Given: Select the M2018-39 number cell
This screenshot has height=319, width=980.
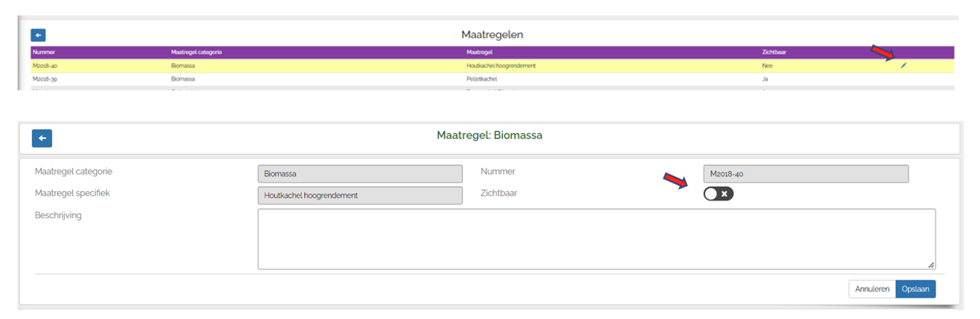Looking at the screenshot, I should click(45, 78).
